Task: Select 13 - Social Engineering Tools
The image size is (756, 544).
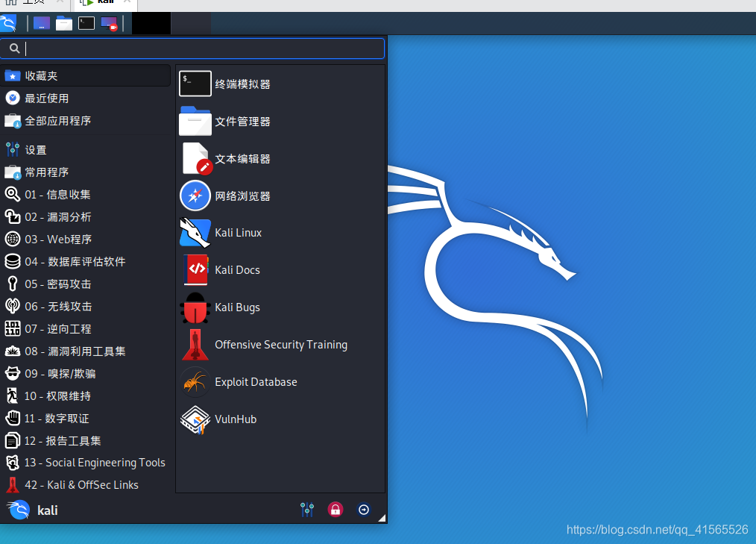Action: click(x=85, y=463)
